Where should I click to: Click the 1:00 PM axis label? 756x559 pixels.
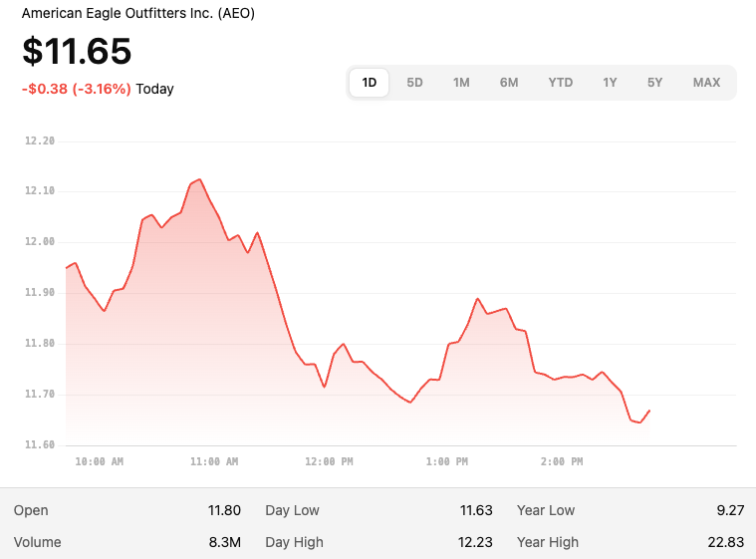tap(447, 461)
